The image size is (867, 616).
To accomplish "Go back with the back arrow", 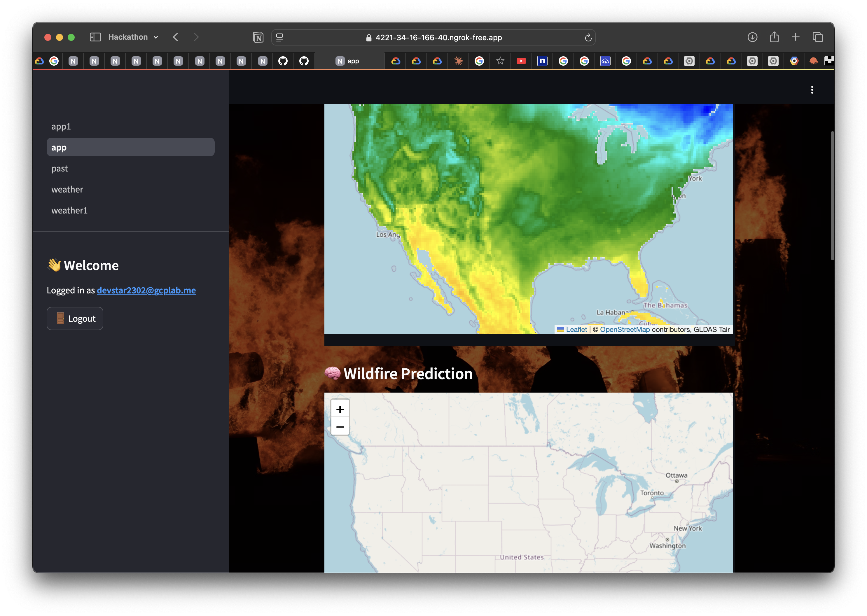I will [175, 37].
